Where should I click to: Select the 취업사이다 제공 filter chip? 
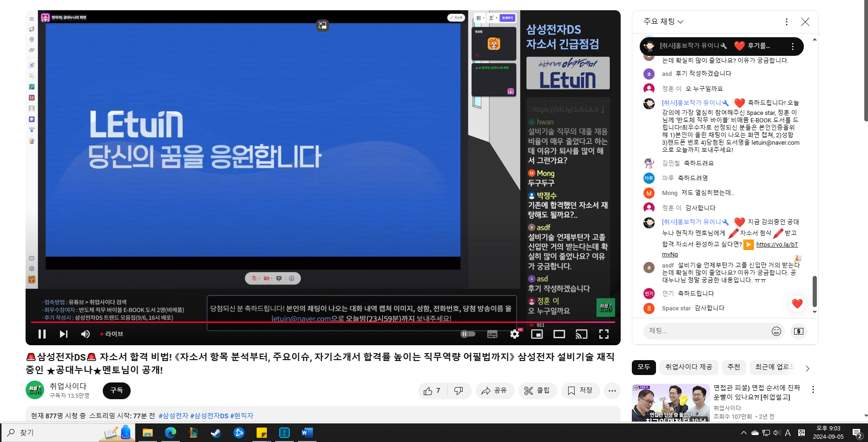[689, 367]
